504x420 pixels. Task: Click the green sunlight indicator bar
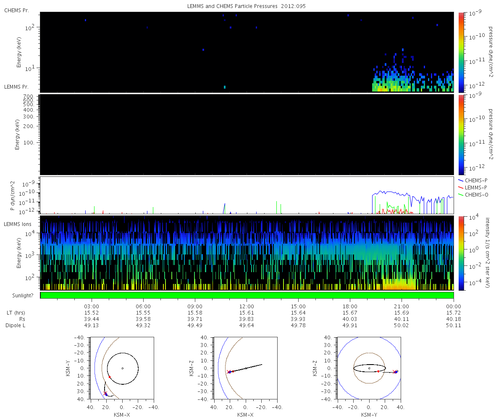(247, 295)
